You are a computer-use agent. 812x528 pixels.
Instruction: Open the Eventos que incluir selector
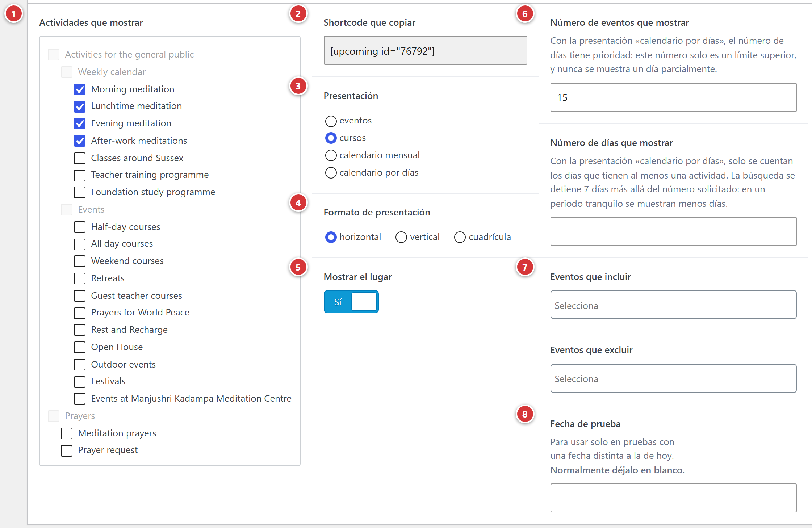tap(673, 305)
